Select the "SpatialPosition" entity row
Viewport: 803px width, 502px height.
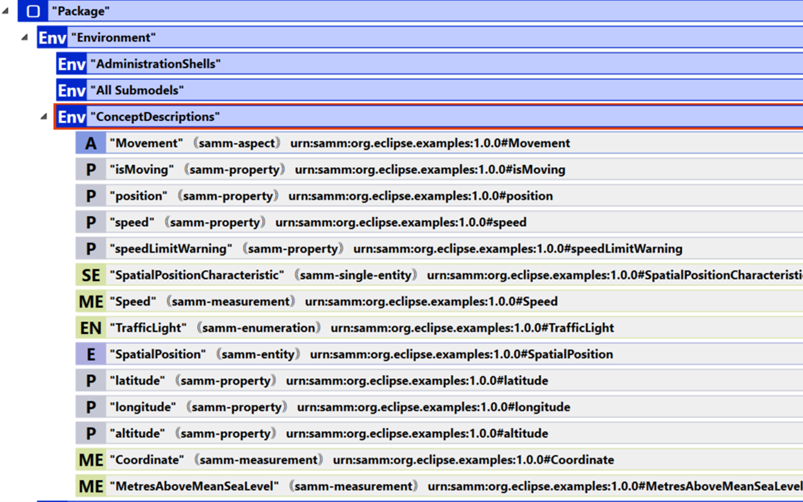439,354
